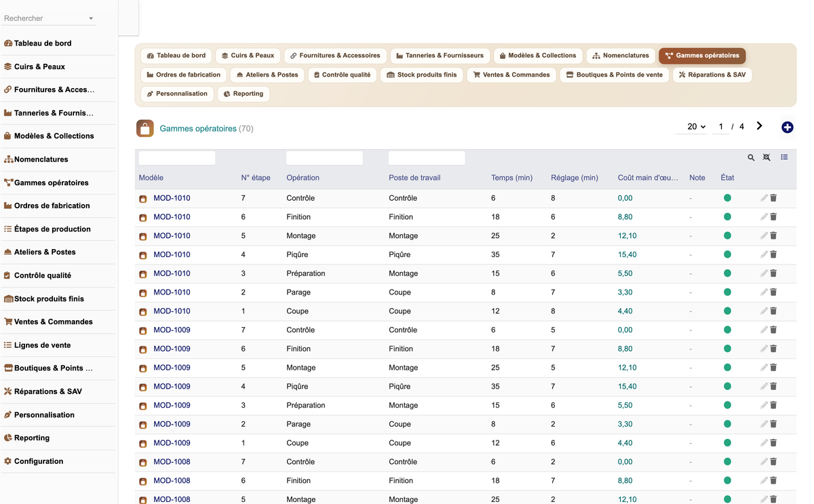The width and height of the screenshot is (814, 504).
Task: Click model icon beside MOD-1009 step 3
Action: [143, 406]
